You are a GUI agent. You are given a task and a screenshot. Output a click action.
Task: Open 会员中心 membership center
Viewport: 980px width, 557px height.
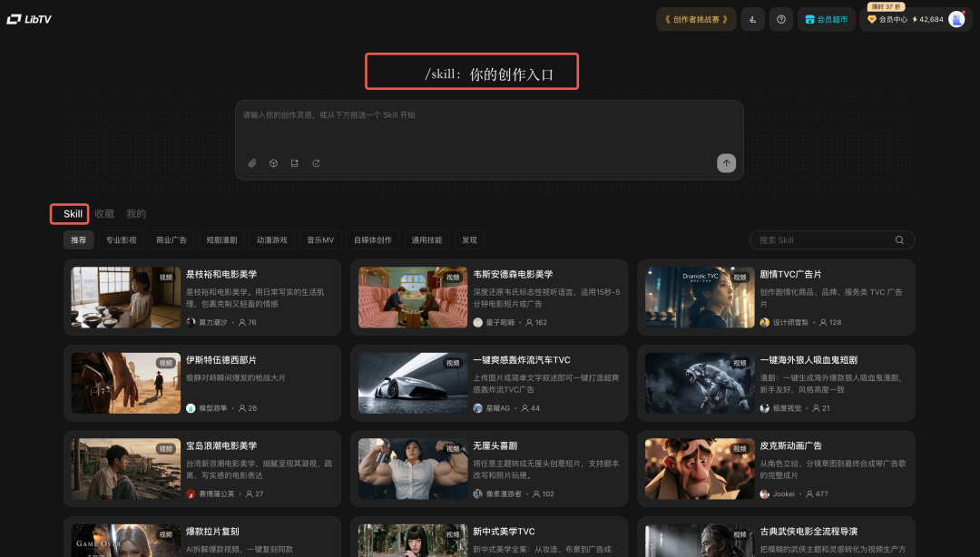coord(887,19)
